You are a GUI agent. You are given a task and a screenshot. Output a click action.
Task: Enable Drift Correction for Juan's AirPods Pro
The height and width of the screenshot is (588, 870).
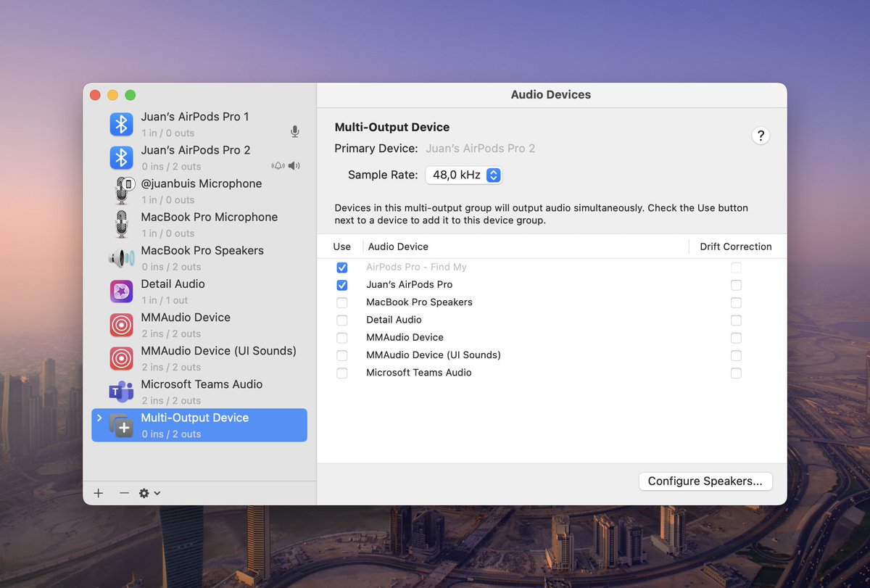pos(736,285)
